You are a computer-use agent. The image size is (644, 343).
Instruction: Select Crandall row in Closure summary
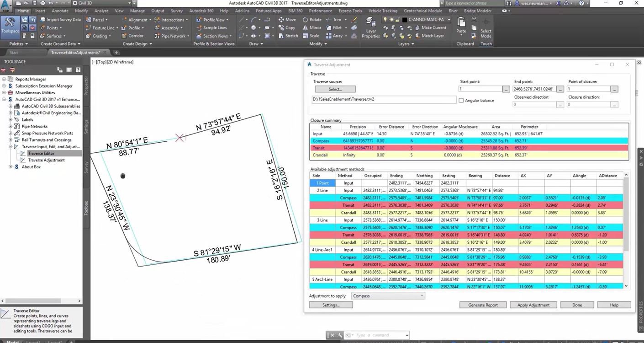(x=469, y=155)
